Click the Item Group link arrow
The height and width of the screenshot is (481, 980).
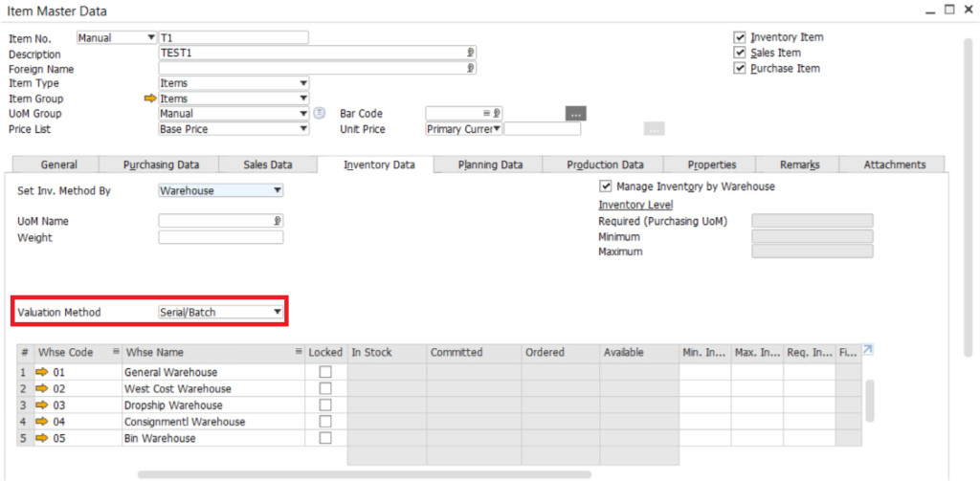pos(150,98)
